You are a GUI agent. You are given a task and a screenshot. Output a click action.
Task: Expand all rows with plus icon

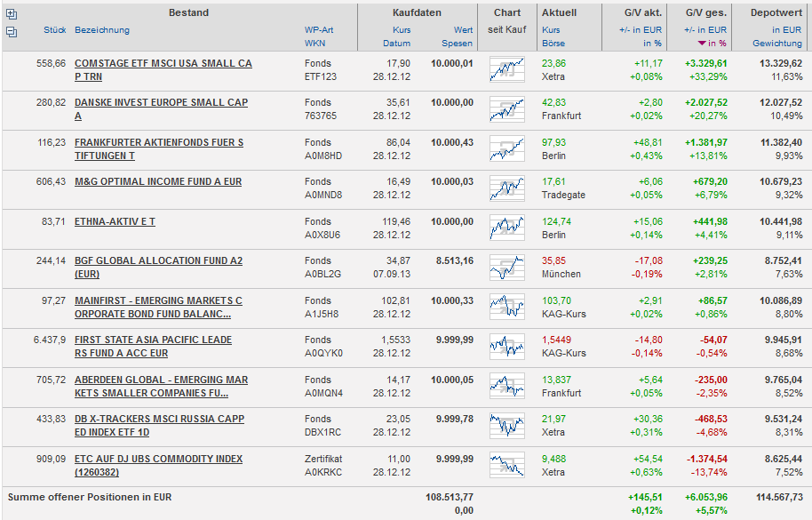(x=12, y=14)
